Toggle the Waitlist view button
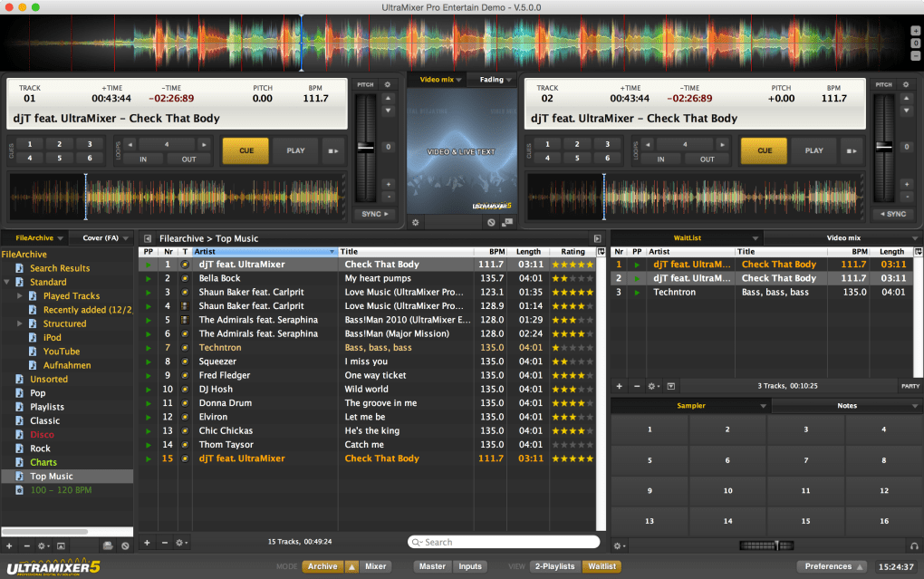The width and height of the screenshot is (924, 579). pyautogui.click(x=602, y=566)
